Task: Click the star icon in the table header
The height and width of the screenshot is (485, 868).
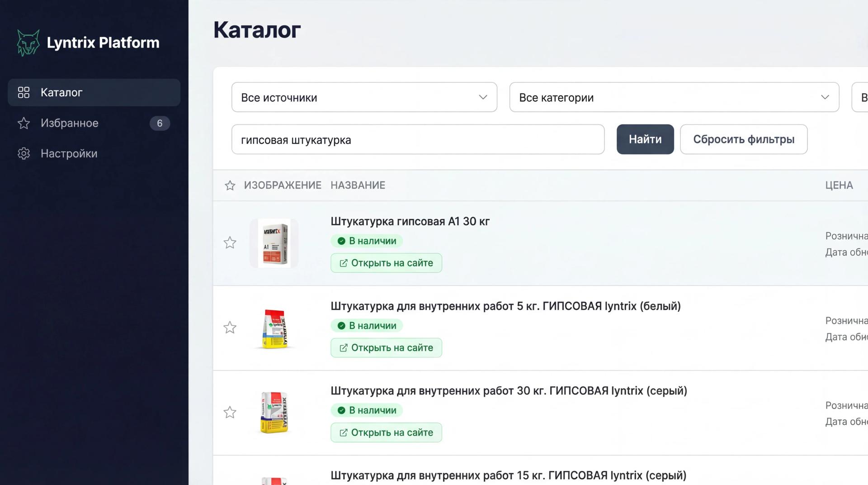Action: point(230,185)
